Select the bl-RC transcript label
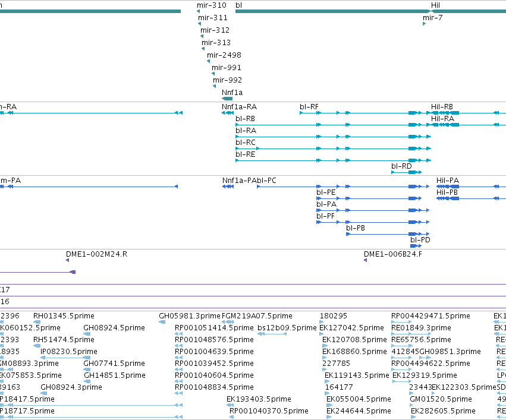 click(246, 143)
